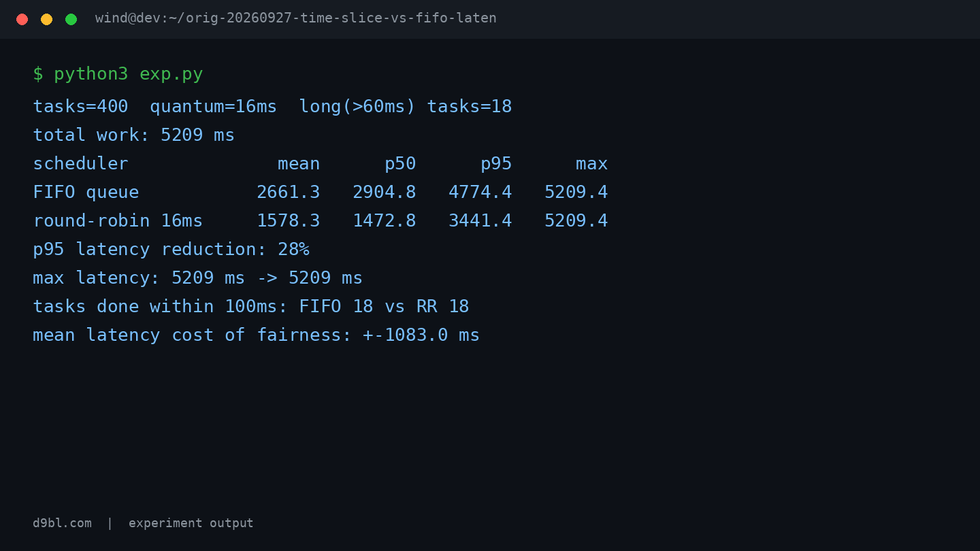Click the "max" column header

coord(591,164)
